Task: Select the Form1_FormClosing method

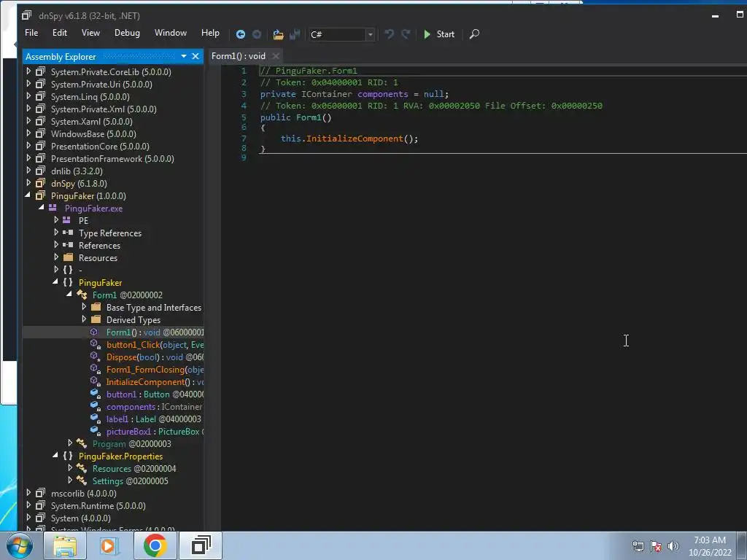Action: click(155, 370)
